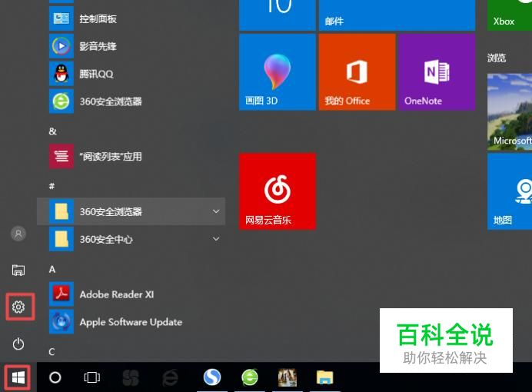Screen dimensions: 532x392
Task: Open the pinwheel icon on the taskbar
Action: coord(131,377)
